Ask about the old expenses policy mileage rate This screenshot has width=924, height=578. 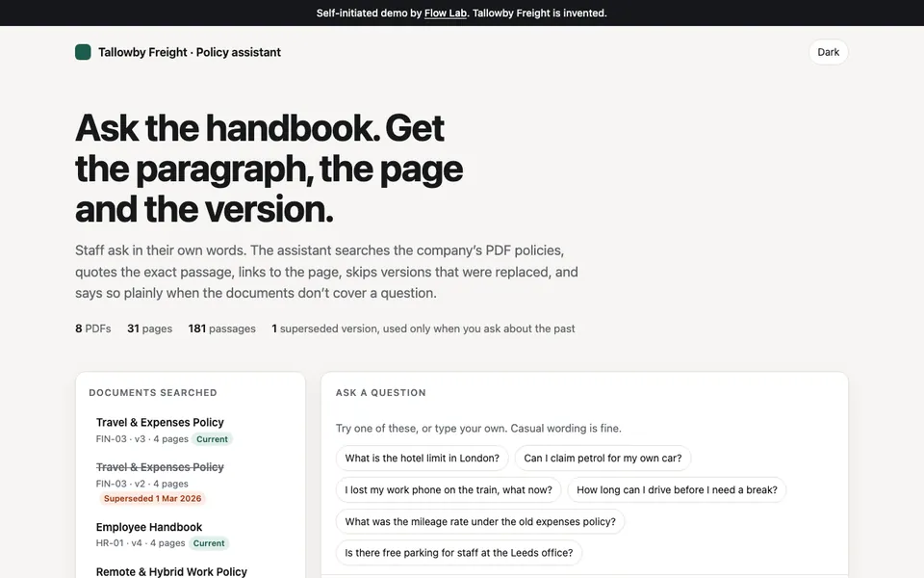[x=480, y=521]
